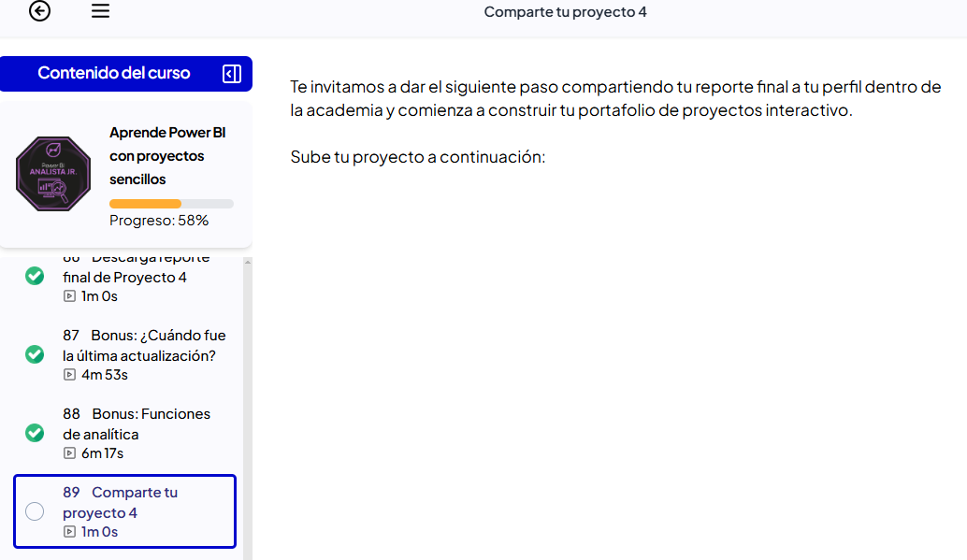The width and height of the screenshot is (967, 560).
Task: Click the page title Comparte tu proyecto 4
Action: coord(565,12)
